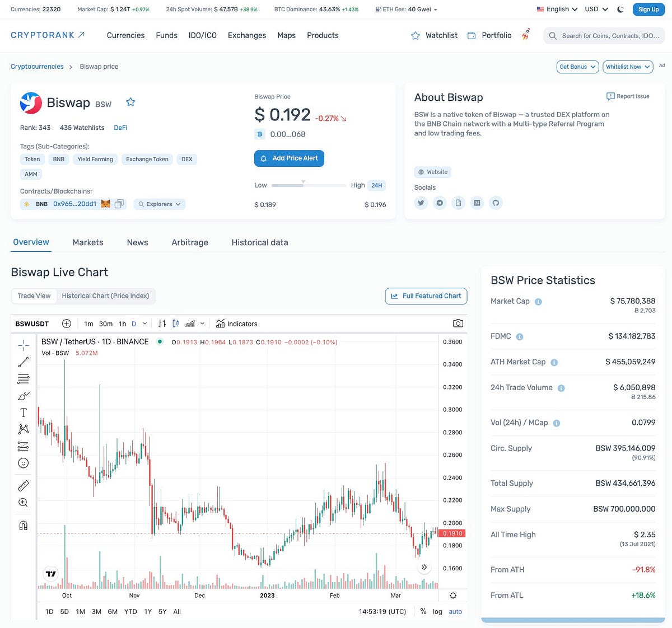Go to Cryptocurrencies breadcrumb
The width and height of the screenshot is (672, 628).
click(37, 67)
